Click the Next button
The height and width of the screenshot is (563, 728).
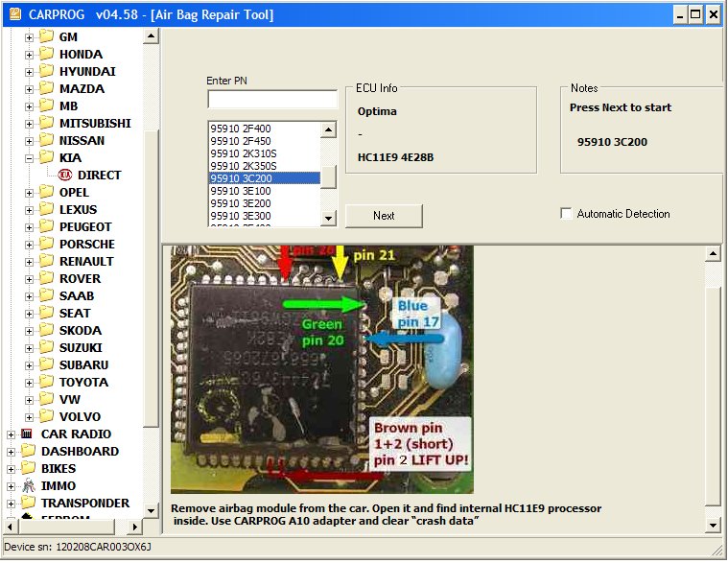point(384,216)
